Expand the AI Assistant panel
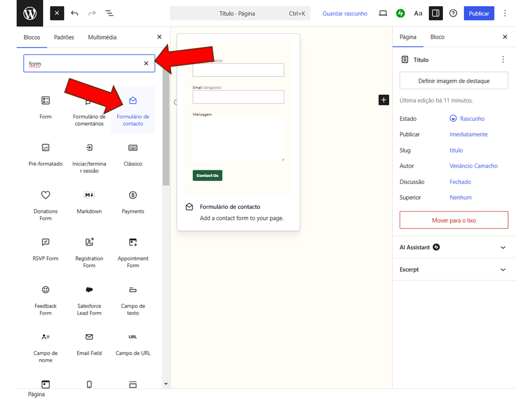 pyautogui.click(x=453, y=247)
